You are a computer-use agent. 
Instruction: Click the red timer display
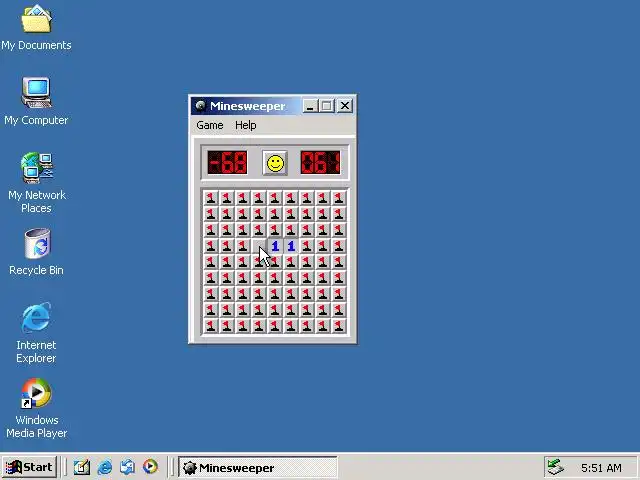pos(320,162)
